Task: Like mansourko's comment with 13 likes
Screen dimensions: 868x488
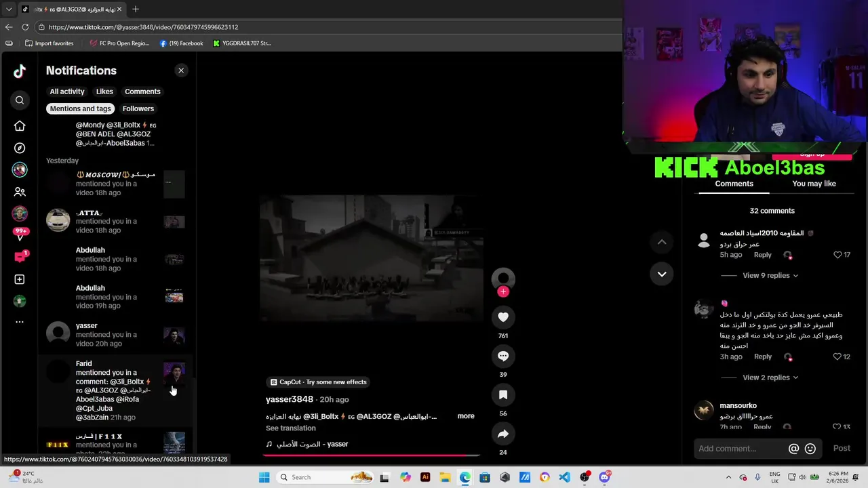Action: (x=837, y=427)
